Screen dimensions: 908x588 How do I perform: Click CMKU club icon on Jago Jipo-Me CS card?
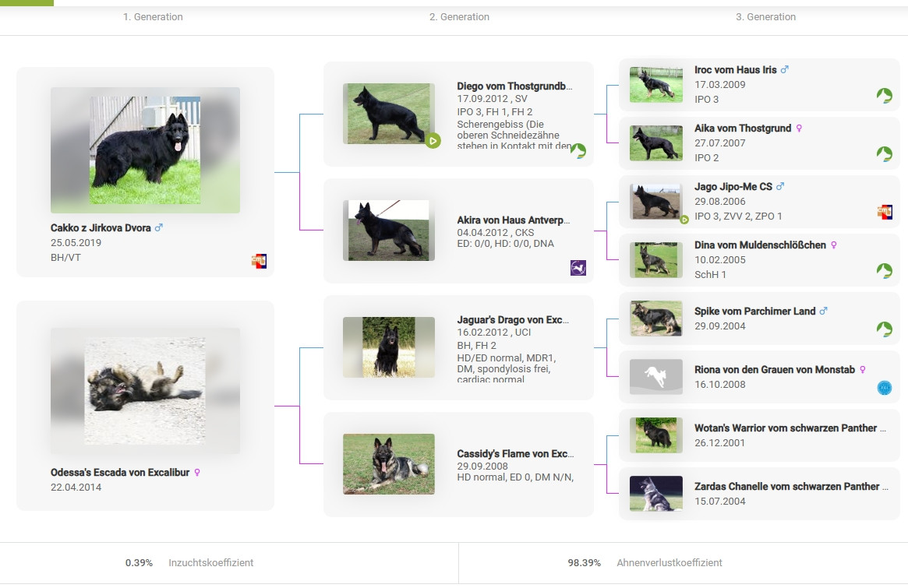[x=884, y=212]
